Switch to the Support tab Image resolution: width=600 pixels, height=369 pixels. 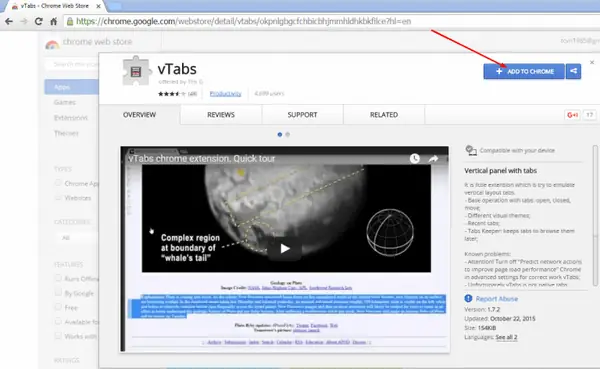(302, 115)
